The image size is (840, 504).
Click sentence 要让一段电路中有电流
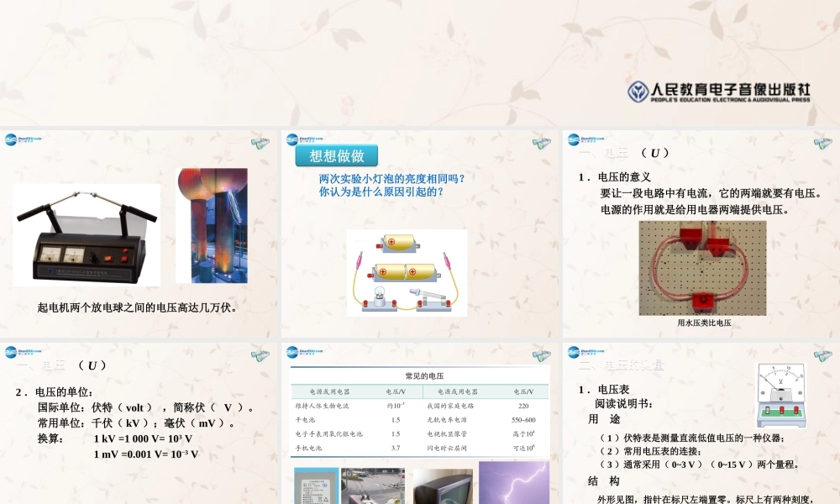tap(711, 193)
